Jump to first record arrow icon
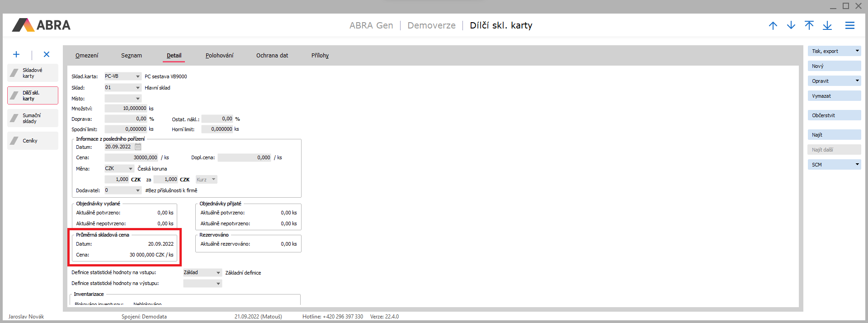The height and width of the screenshot is (323, 868). click(x=809, y=26)
